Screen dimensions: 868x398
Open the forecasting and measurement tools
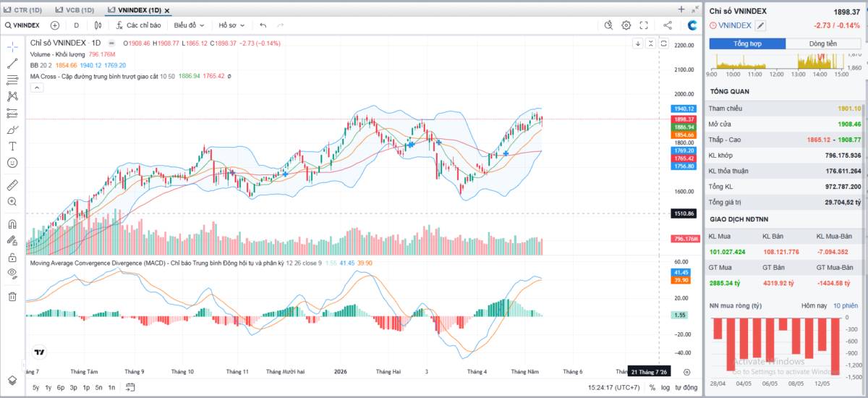pos(12,113)
